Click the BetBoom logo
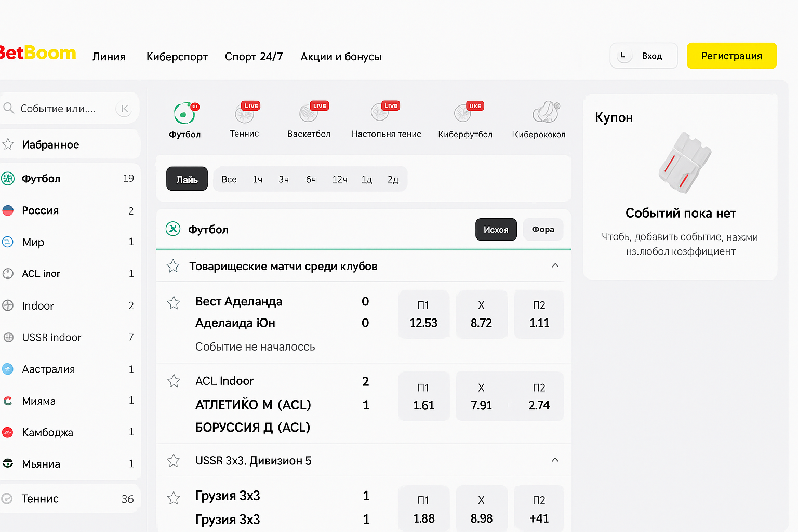The height and width of the screenshot is (532, 798). click(37, 53)
